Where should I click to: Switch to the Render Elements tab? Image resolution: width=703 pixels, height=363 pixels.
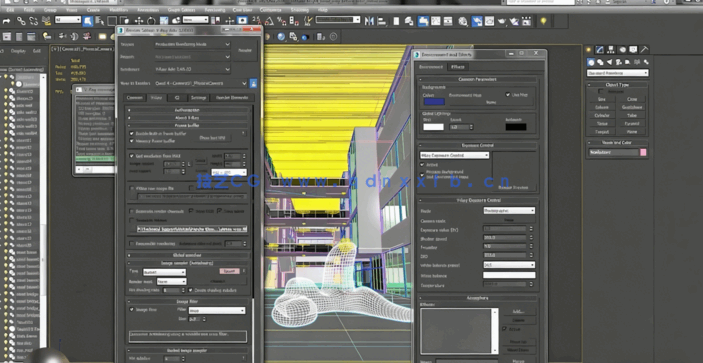pos(233,98)
